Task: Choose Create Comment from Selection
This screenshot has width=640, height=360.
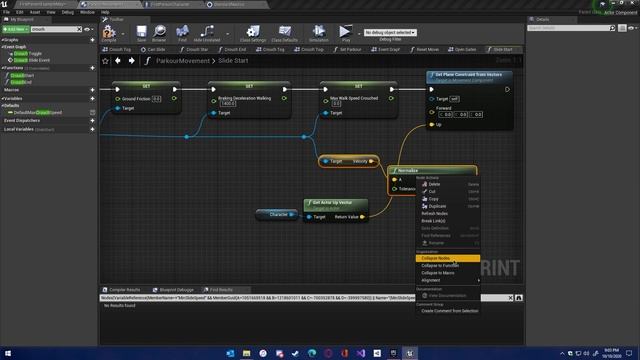Action: [448, 311]
